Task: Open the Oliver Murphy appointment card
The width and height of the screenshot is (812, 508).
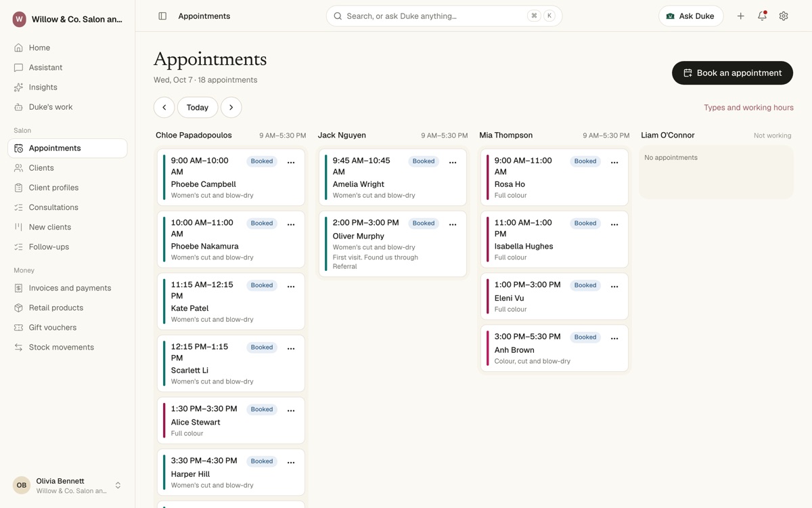Action: (392, 245)
